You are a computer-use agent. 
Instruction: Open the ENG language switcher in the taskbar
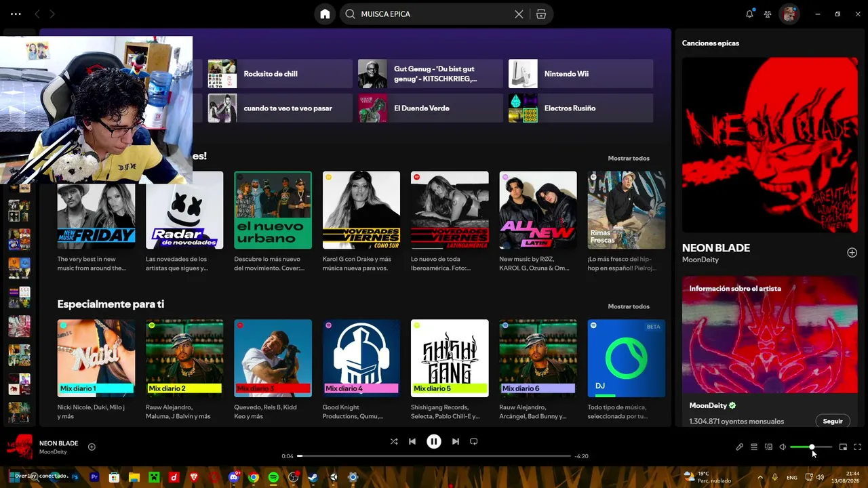click(792, 478)
